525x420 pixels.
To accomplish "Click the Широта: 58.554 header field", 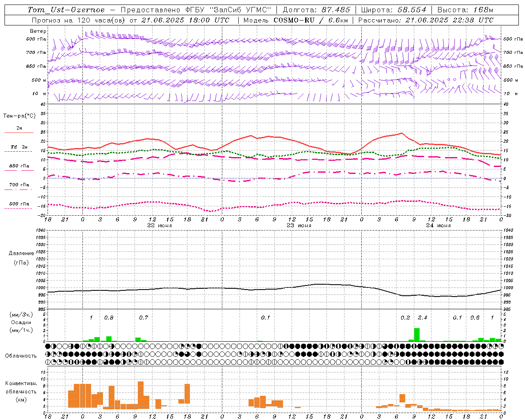I will coord(393,10).
